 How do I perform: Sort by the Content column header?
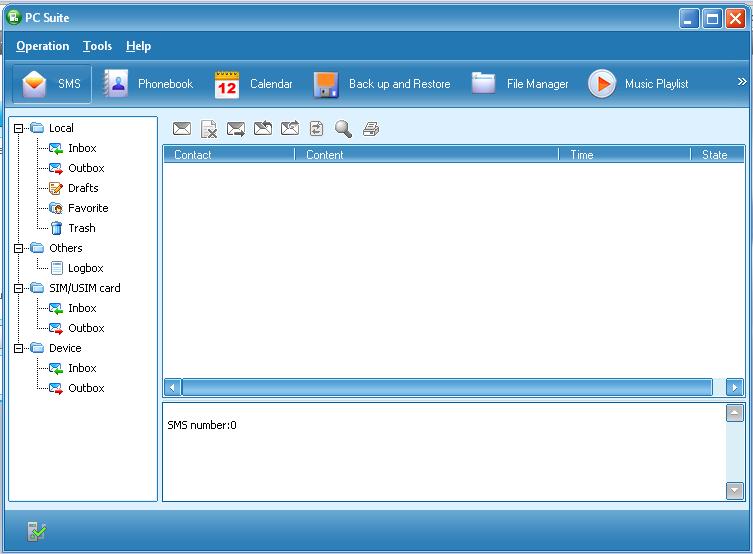426,155
